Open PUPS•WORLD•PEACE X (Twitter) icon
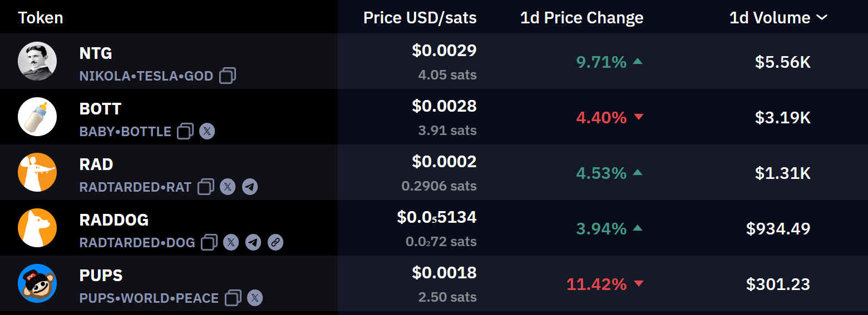Screen dimensions: 868x315 (255, 298)
